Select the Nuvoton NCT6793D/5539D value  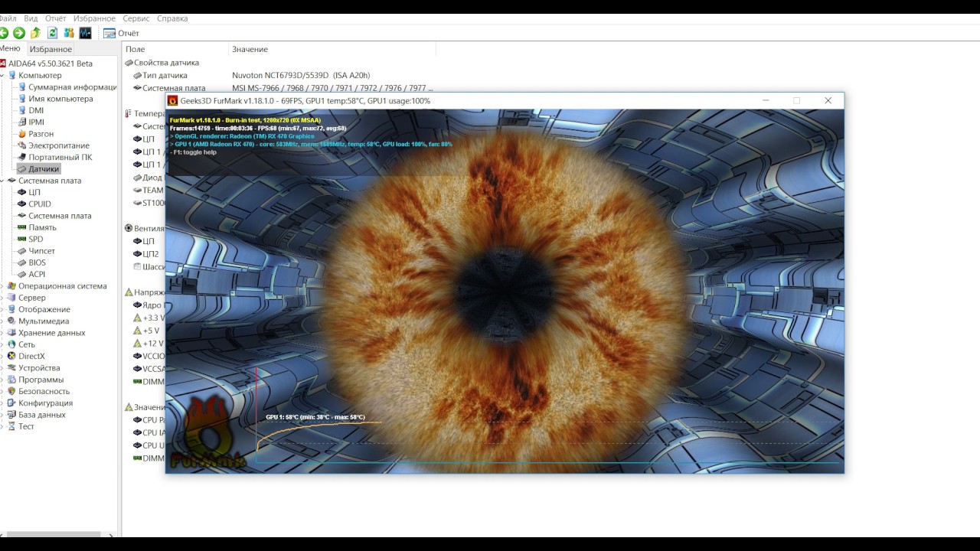pyautogui.click(x=301, y=76)
